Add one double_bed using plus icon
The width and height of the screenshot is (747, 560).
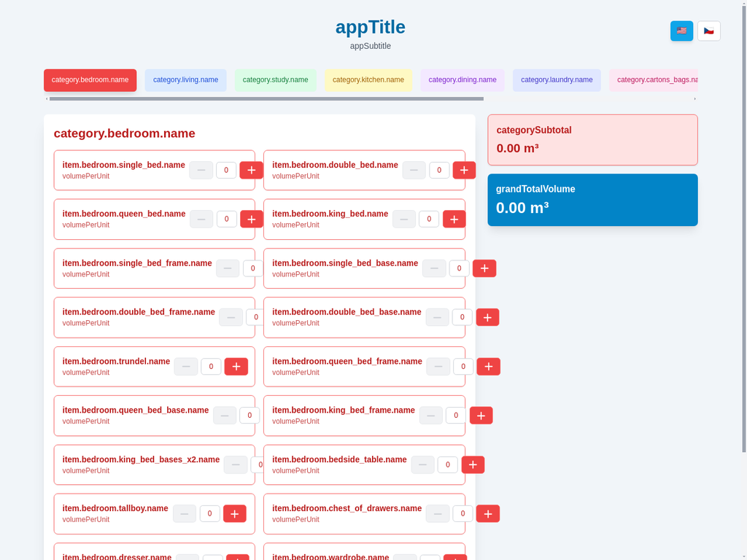[x=464, y=170]
